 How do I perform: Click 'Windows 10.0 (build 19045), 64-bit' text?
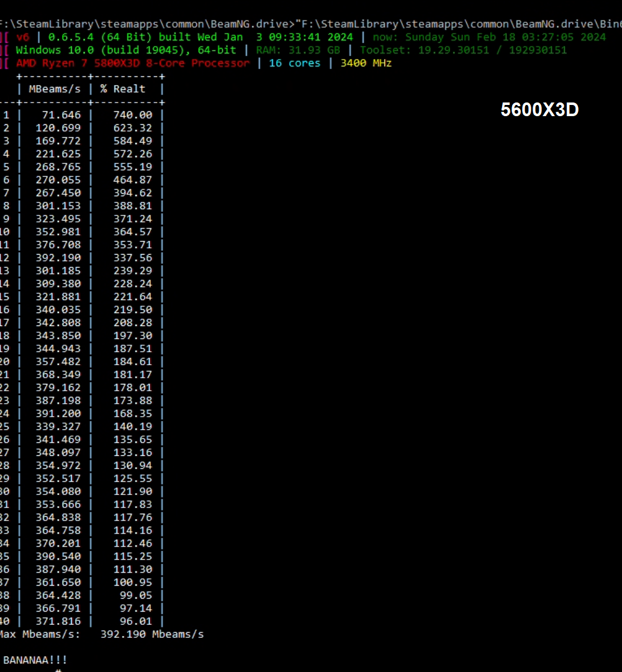coord(126,50)
